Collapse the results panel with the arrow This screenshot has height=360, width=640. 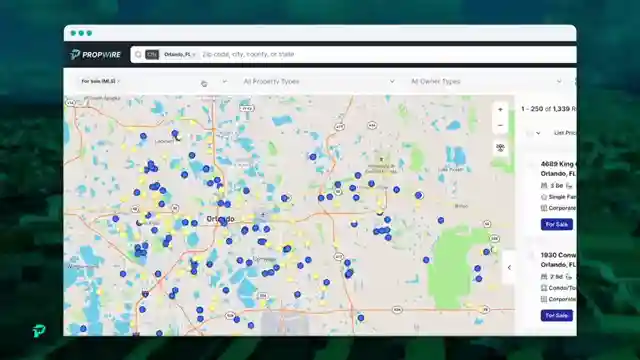509,267
